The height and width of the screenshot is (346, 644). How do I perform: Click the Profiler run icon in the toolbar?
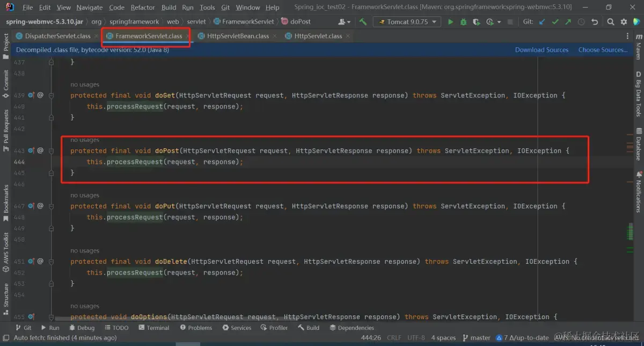pyautogui.click(x=489, y=21)
